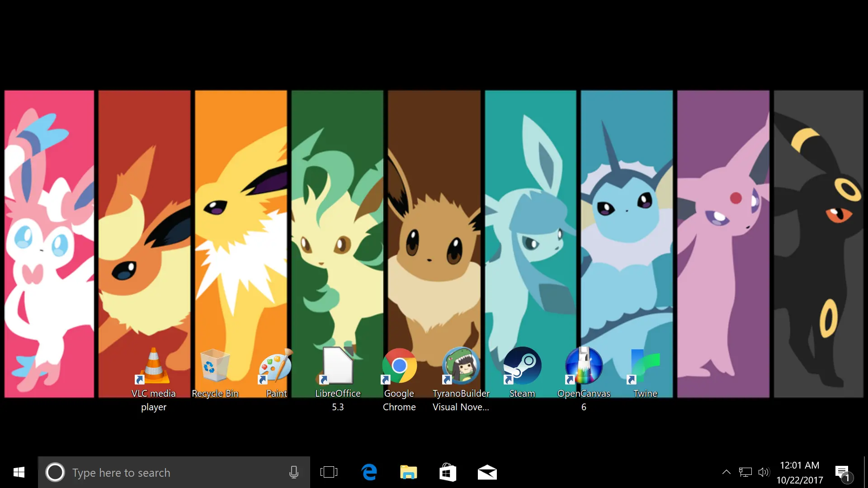
Task: Open Task View from the taskbar
Action: [329, 472]
